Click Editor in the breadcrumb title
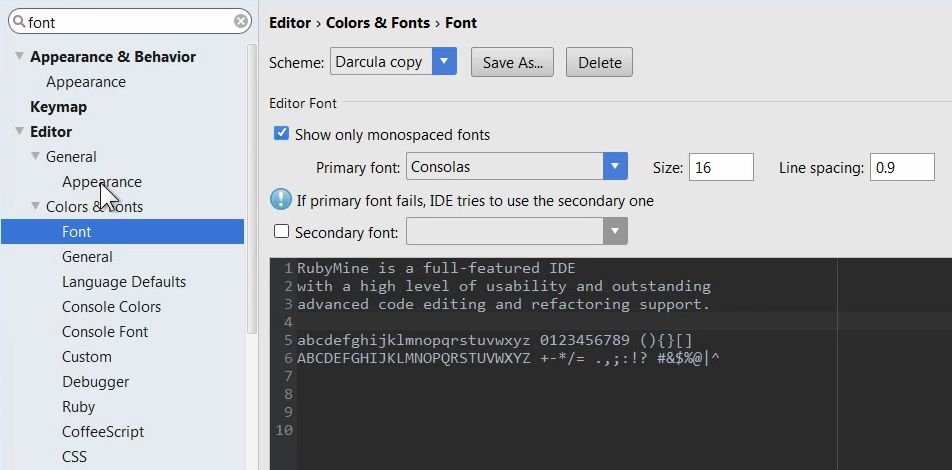This screenshot has width=952, height=470. coord(290,23)
